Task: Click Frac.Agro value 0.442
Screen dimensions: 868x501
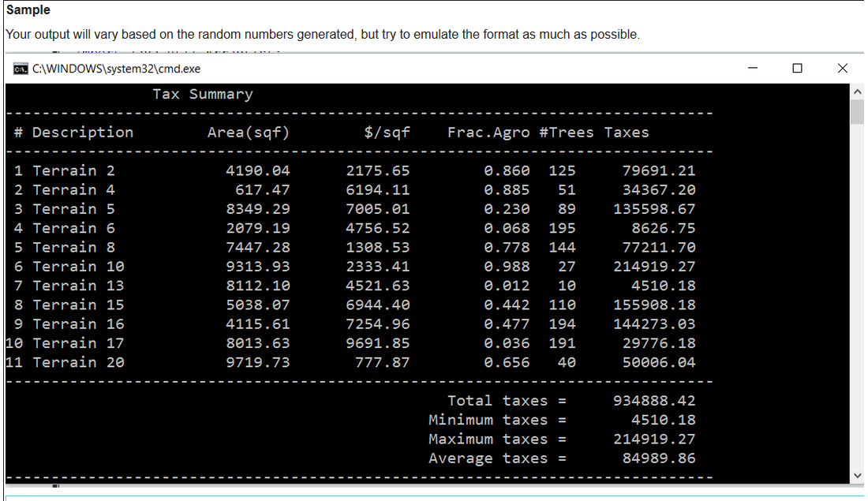Action: coord(507,305)
